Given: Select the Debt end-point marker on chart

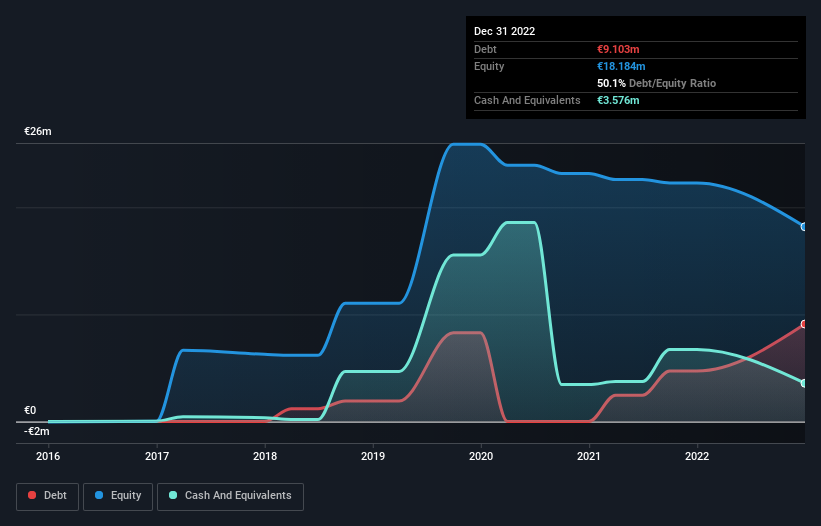Looking at the screenshot, I should (x=804, y=324).
